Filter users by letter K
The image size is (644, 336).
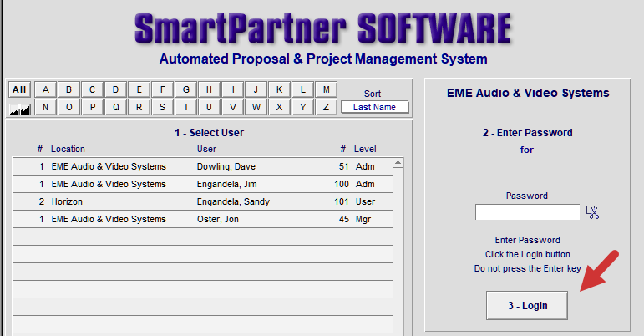click(280, 89)
